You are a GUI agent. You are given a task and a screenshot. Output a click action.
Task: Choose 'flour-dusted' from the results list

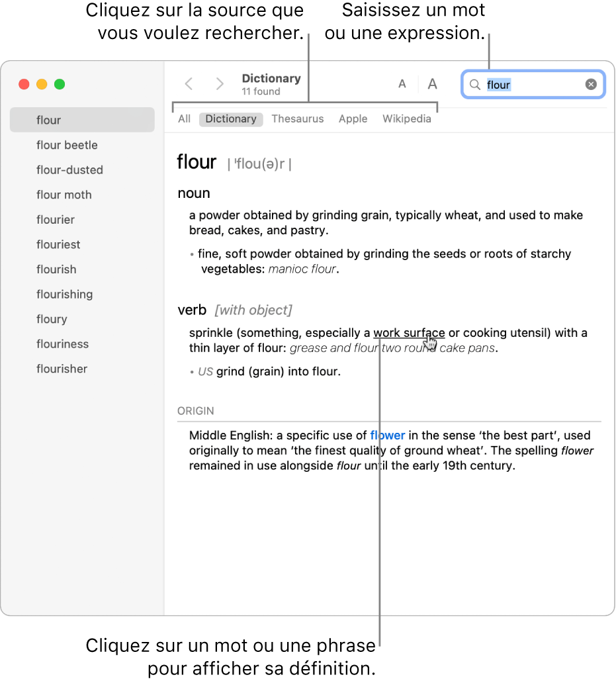(82, 170)
